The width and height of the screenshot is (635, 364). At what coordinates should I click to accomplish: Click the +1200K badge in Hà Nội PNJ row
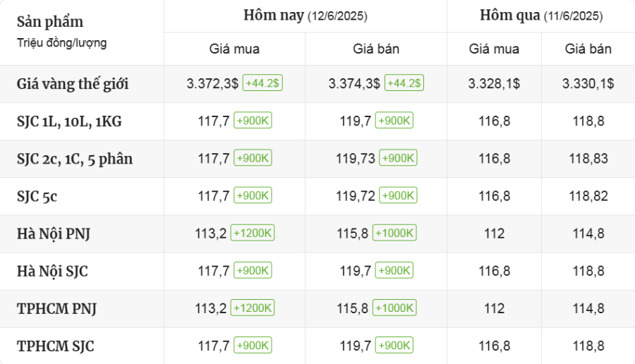[x=253, y=233]
